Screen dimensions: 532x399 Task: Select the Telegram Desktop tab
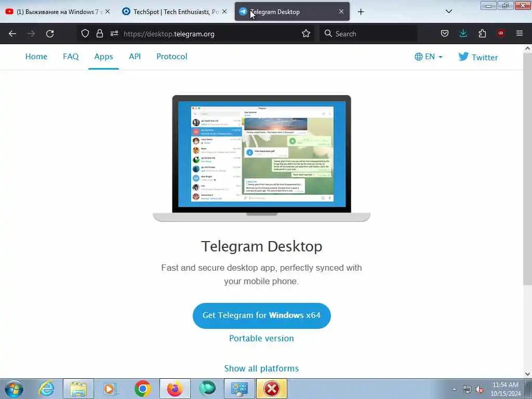(x=292, y=11)
